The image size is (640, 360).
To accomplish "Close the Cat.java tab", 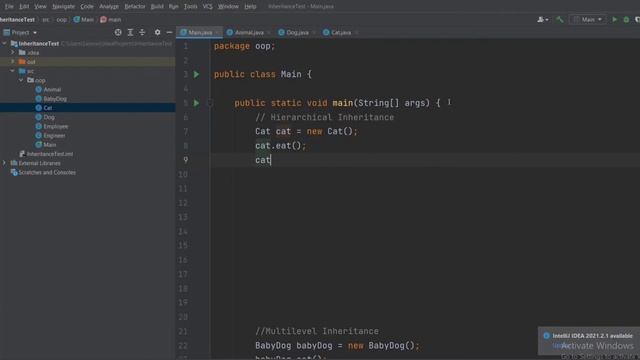I will 356,33.
